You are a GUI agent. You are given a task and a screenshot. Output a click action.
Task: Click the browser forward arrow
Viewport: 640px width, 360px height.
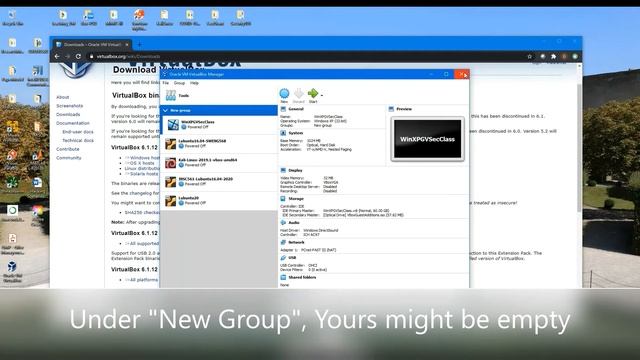(67, 56)
